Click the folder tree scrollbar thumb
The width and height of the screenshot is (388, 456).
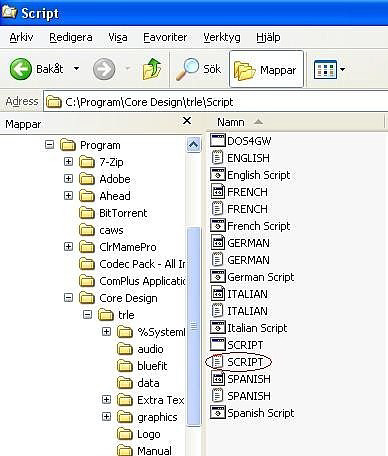[x=194, y=327]
